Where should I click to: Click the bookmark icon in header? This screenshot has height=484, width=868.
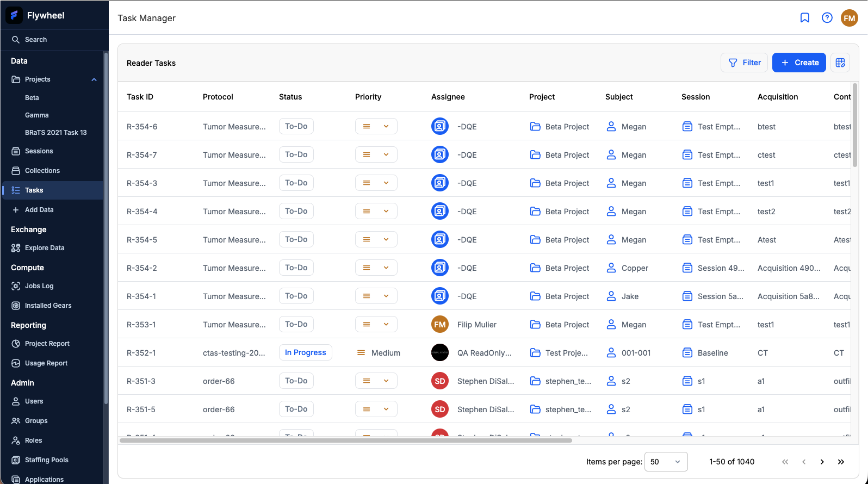click(x=805, y=18)
